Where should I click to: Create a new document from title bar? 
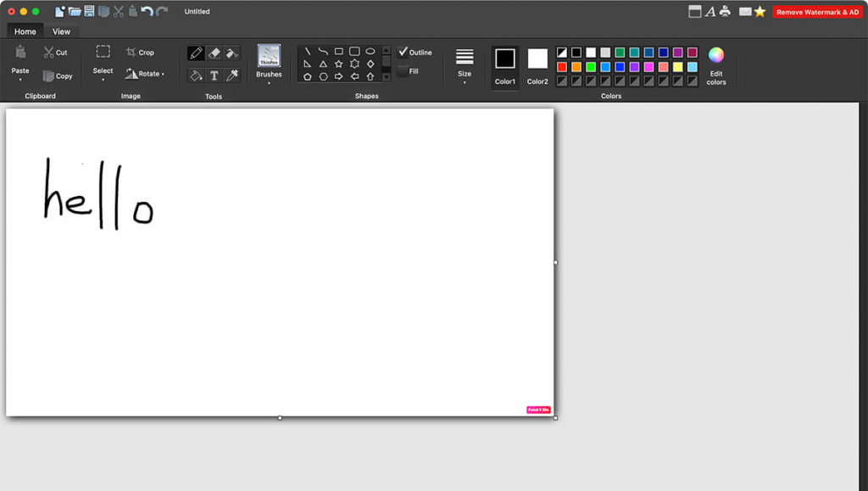pyautogui.click(x=59, y=11)
